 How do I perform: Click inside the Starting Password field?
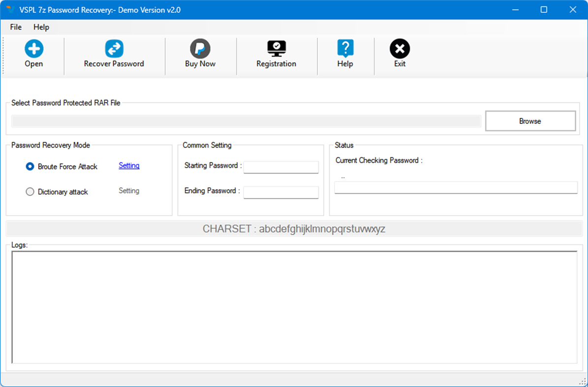click(x=281, y=167)
